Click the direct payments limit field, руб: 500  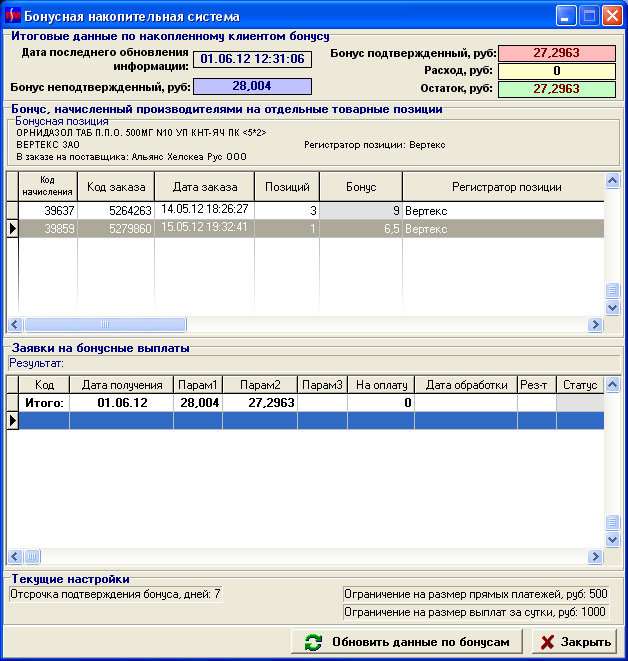pos(476,594)
